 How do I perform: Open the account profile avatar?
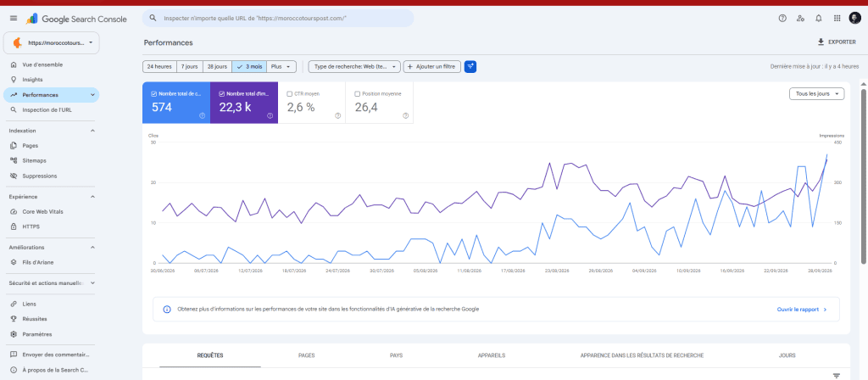point(855,19)
